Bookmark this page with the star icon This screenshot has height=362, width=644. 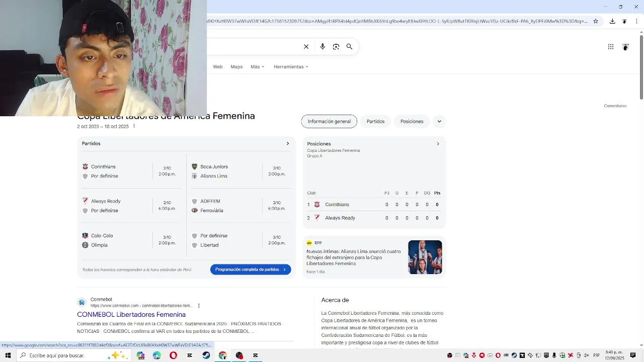[596, 21]
